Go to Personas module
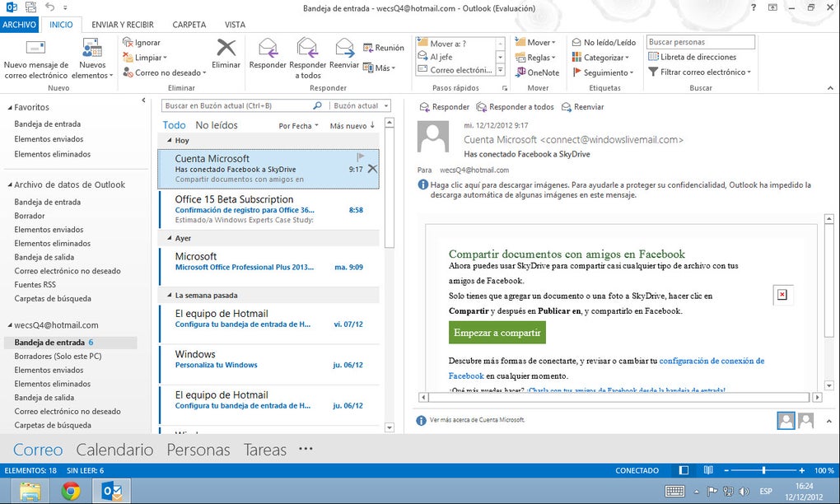Image resolution: width=840 pixels, height=504 pixels. [x=198, y=450]
